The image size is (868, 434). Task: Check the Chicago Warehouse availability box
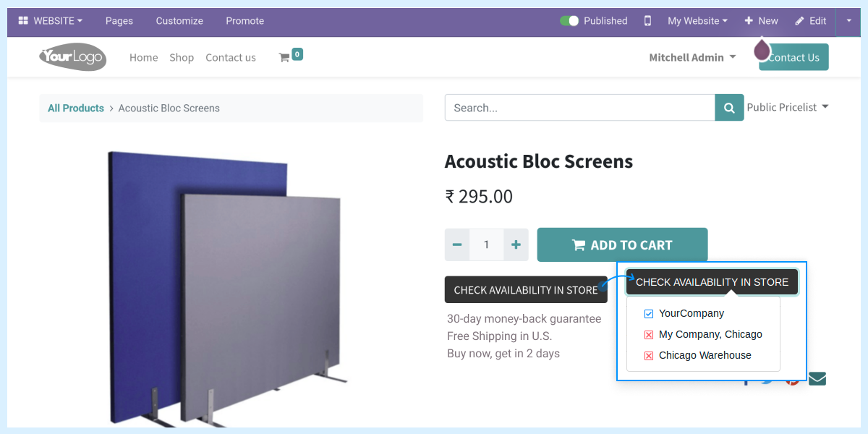pyautogui.click(x=648, y=355)
